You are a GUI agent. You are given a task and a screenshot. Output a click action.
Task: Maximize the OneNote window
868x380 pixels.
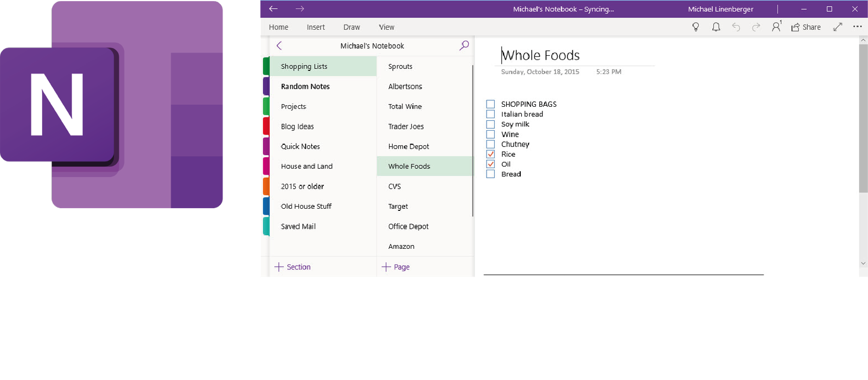click(829, 9)
